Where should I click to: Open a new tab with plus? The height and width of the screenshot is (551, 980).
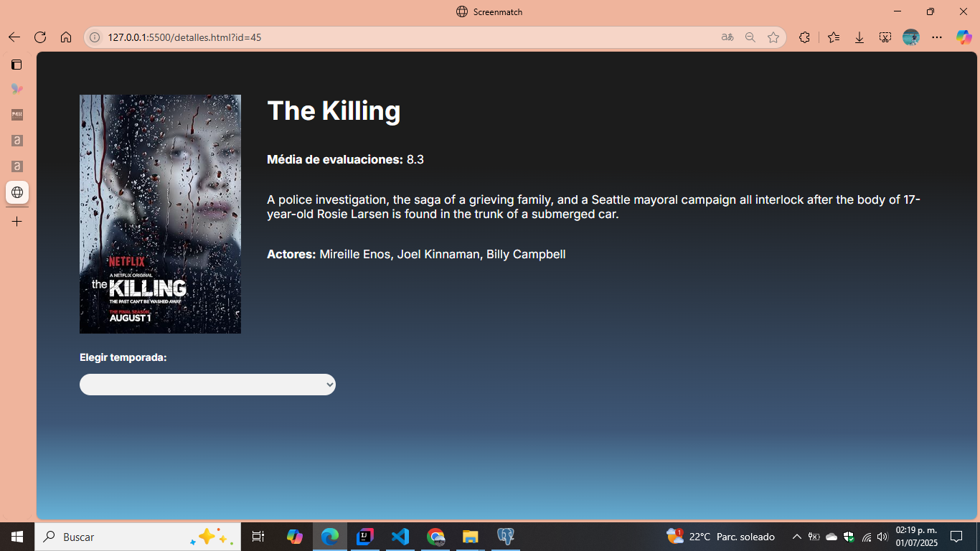click(17, 222)
